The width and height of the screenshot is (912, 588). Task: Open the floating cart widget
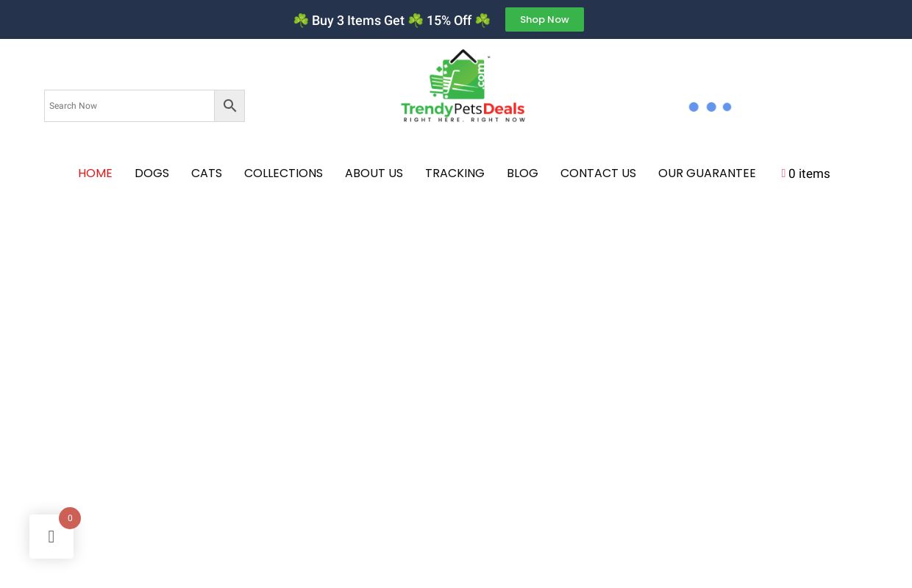tap(51, 537)
